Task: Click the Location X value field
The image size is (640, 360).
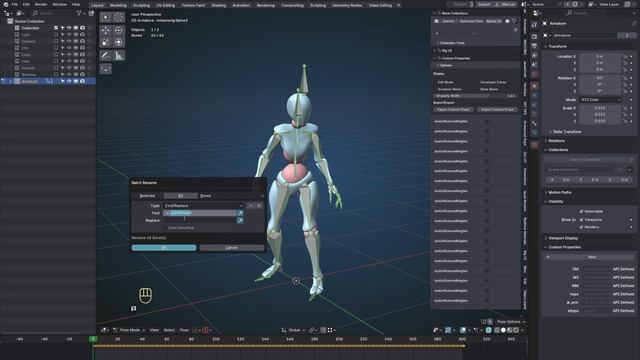Action: [x=600, y=57]
